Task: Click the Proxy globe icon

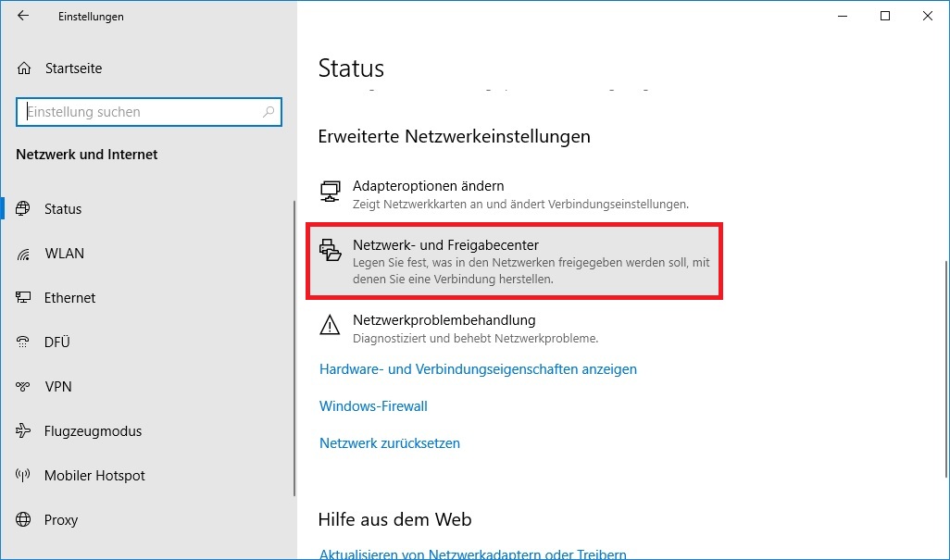Action: tap(23, 519)
